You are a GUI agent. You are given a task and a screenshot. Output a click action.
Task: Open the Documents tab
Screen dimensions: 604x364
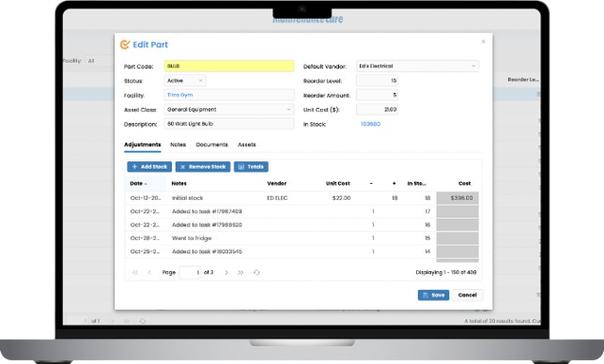coord(212,144)
